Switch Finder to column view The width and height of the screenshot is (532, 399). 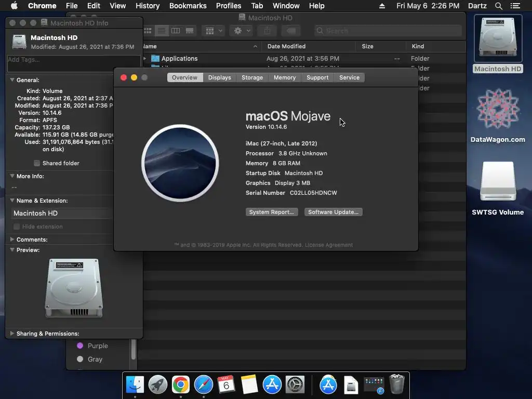[176, 31]
